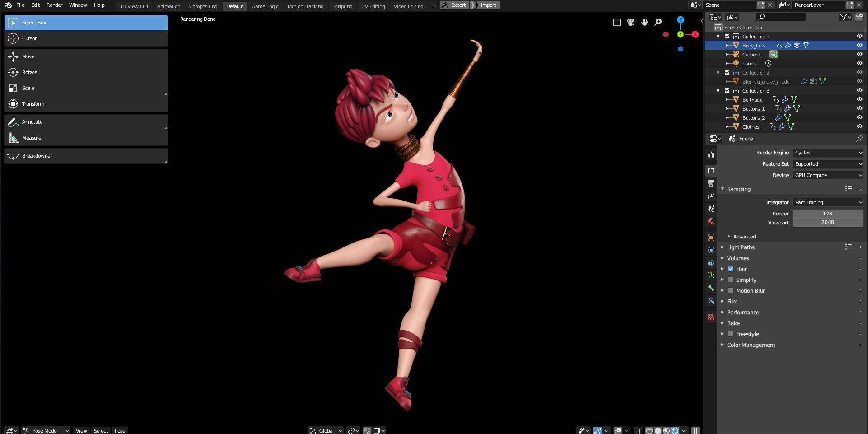Open the Render menu
Viewport: 868px width, 434px height.
click(x=54, y=5)
